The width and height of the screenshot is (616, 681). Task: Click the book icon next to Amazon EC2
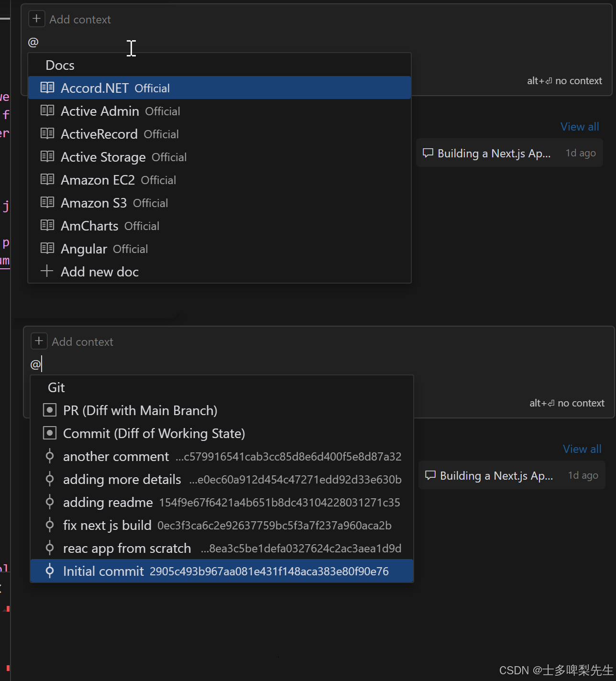click(47, 179)
